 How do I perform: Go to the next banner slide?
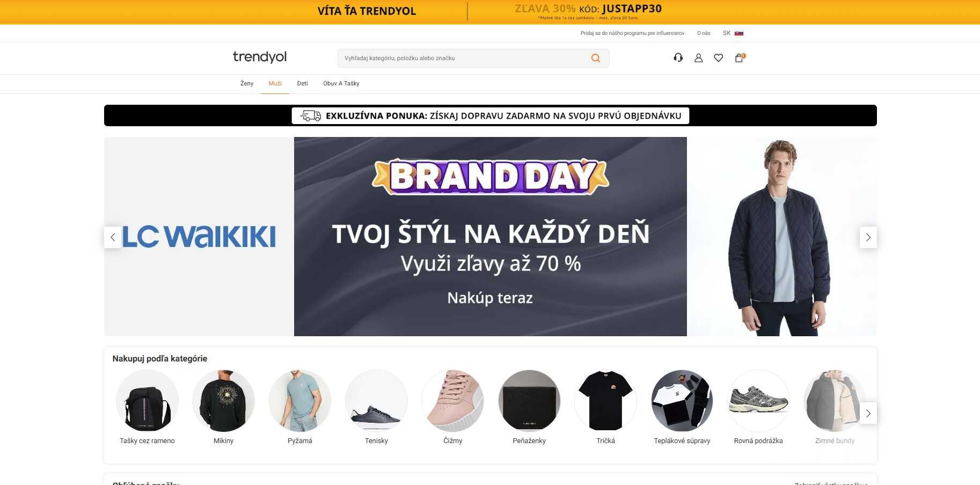click(868, 237)
